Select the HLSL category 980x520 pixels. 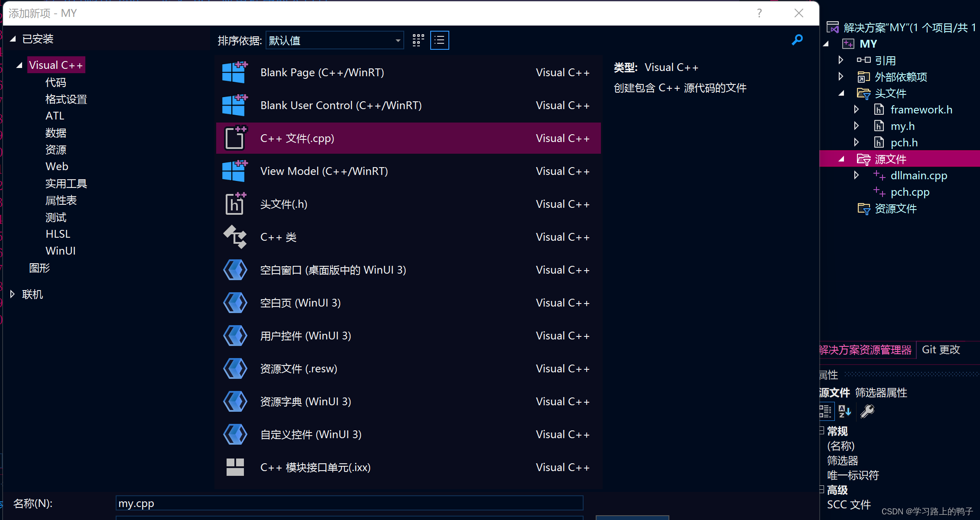pyautogui.click(x=58, y=234)
